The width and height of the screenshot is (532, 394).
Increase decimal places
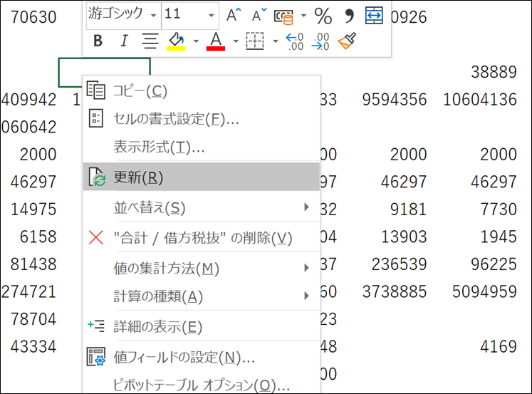295,41
